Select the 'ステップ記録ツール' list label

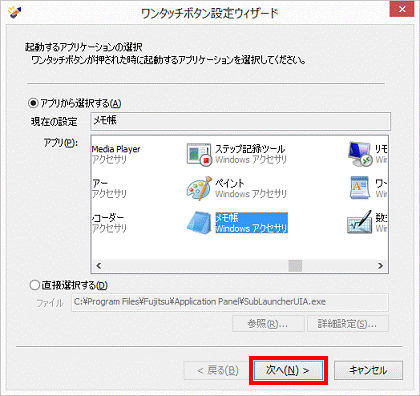(250, 149)
